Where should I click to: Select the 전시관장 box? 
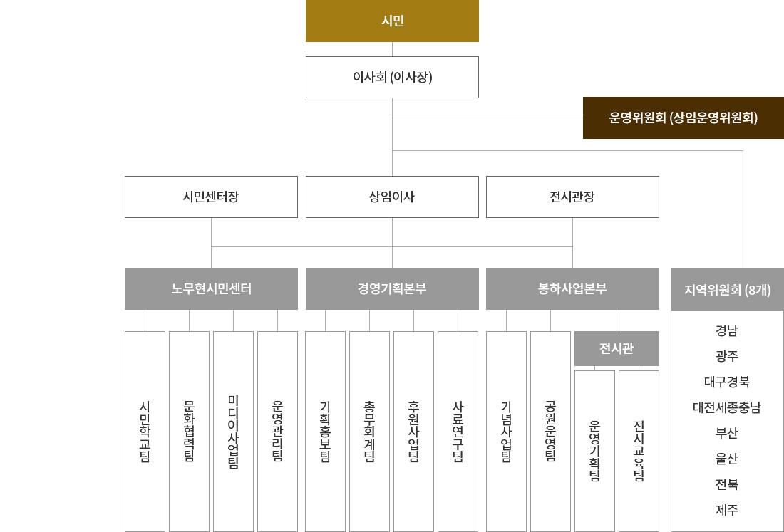point(572,197)
